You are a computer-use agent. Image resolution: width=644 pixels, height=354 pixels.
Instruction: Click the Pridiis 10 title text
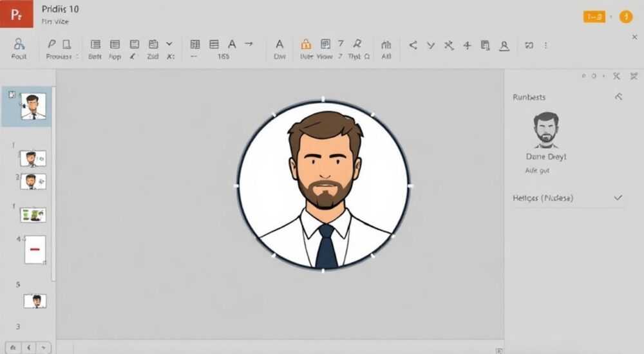point(60,9)
